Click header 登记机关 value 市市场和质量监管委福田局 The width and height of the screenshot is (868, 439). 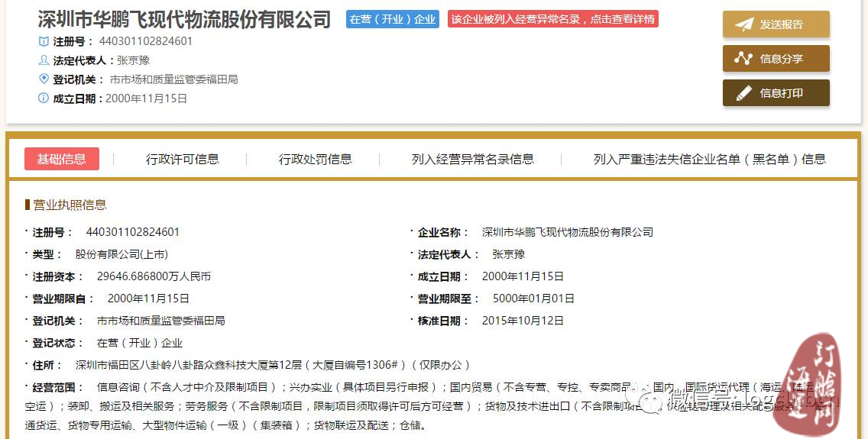coord(173,79)
